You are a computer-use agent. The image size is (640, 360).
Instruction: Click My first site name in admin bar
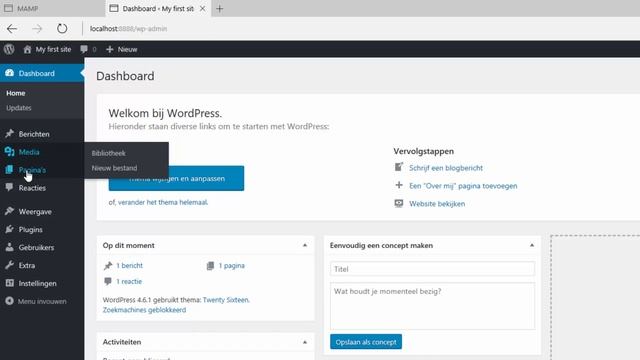click(x=53, y=49)
